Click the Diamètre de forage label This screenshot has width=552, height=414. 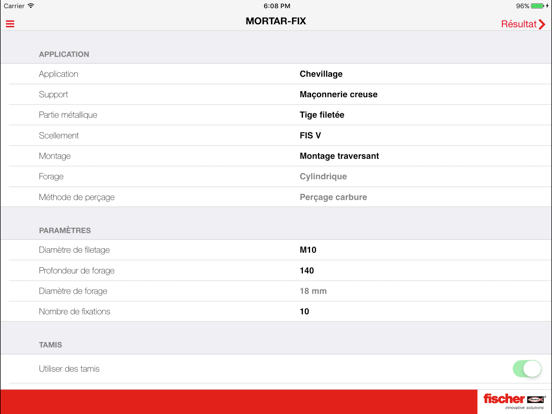(73, 291)
